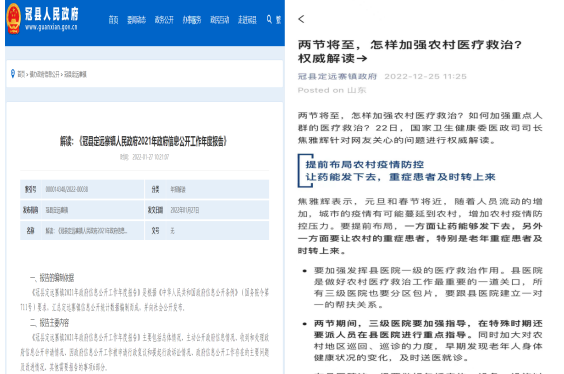Open 走进冠县 navigation item
Viewport: 564px width, 374px height.
click(247, 20)
